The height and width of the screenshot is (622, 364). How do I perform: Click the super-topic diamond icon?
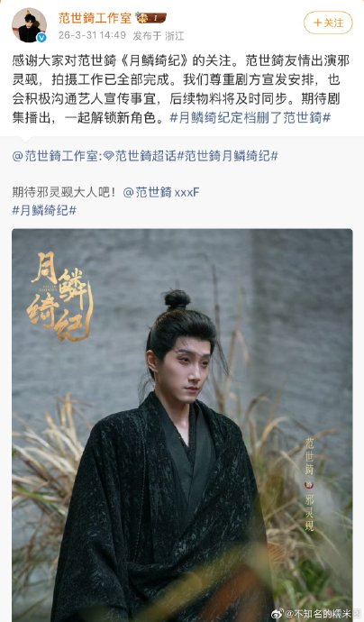109,156
